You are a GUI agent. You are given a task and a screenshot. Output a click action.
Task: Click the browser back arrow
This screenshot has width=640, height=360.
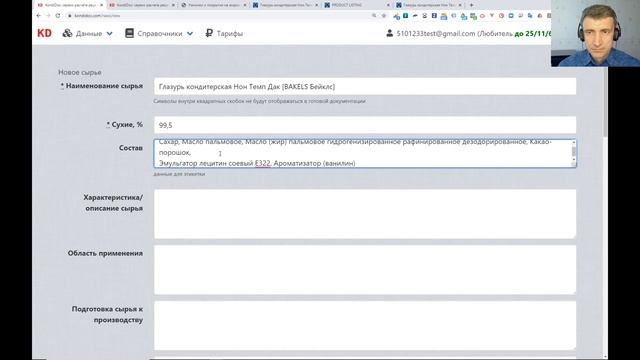(39, 16)
